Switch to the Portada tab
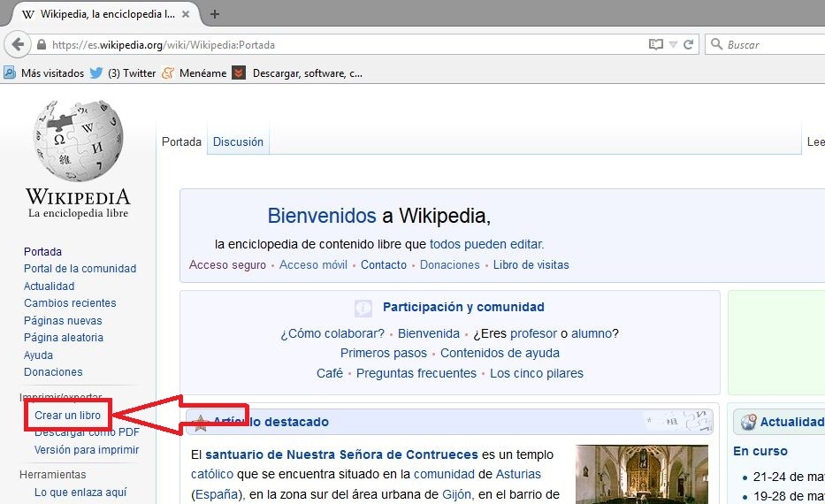 (x=181, y=141)
